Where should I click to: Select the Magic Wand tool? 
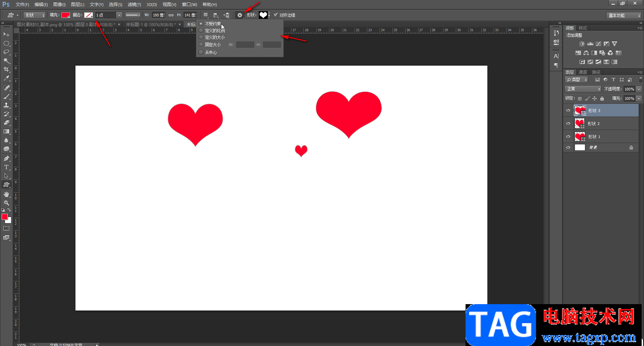[x=6, y=61]
